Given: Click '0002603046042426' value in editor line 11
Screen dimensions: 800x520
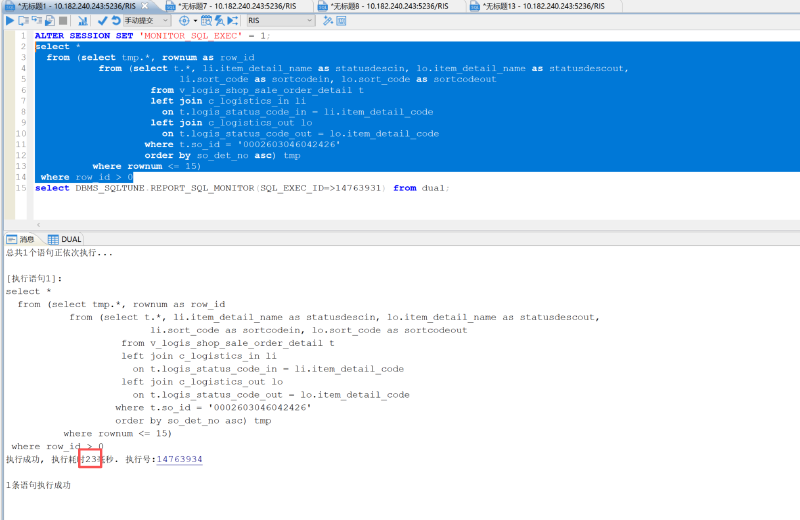Looking at the screenshot, I should click(289, 144).
